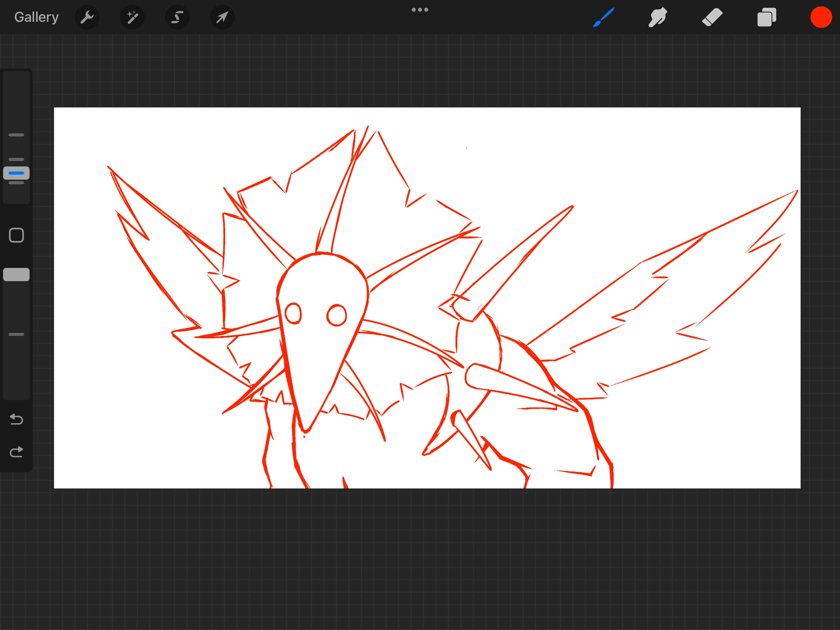
Task: Open the Layers panel
Action: pyautogui.click(x=766, y=17)
